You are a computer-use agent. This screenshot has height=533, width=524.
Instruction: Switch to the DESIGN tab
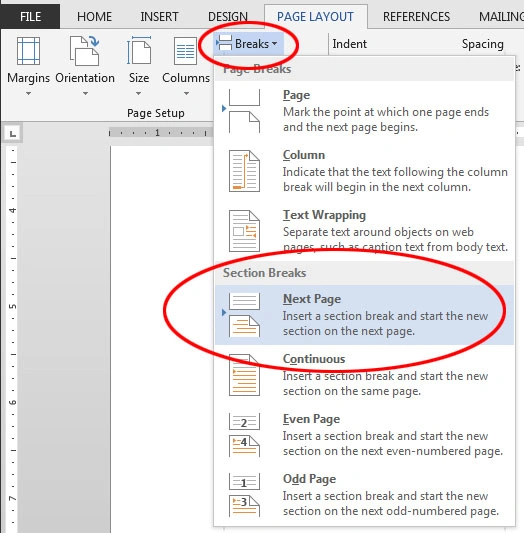click(228, 17)
